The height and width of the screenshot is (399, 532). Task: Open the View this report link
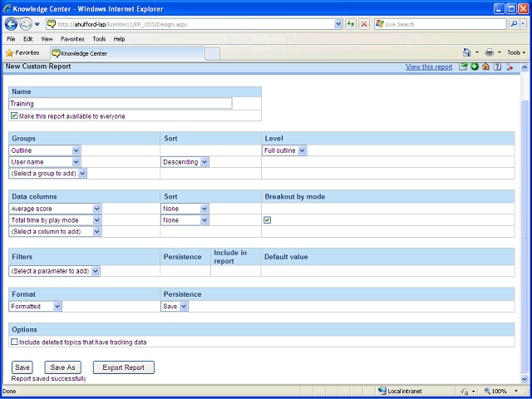coord(429,66)
